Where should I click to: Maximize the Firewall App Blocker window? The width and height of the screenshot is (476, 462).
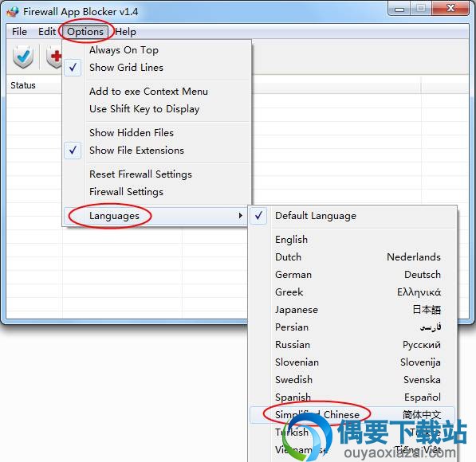coord(421,9)
